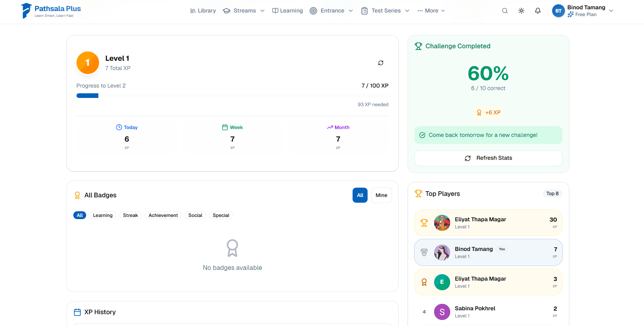The image size is (644, 326).
Task: Click the Top Players trophy icon
Action: coord(418,194)
